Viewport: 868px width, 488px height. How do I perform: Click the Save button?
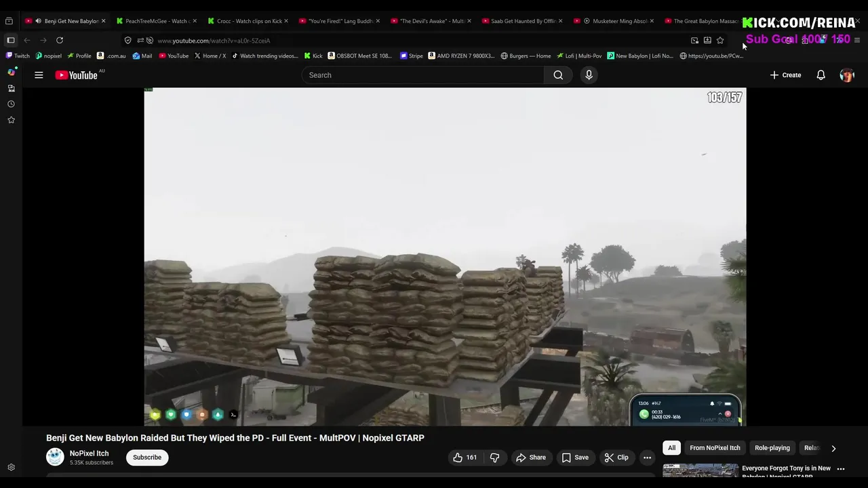pyautogui.click(x=574, y=457)
